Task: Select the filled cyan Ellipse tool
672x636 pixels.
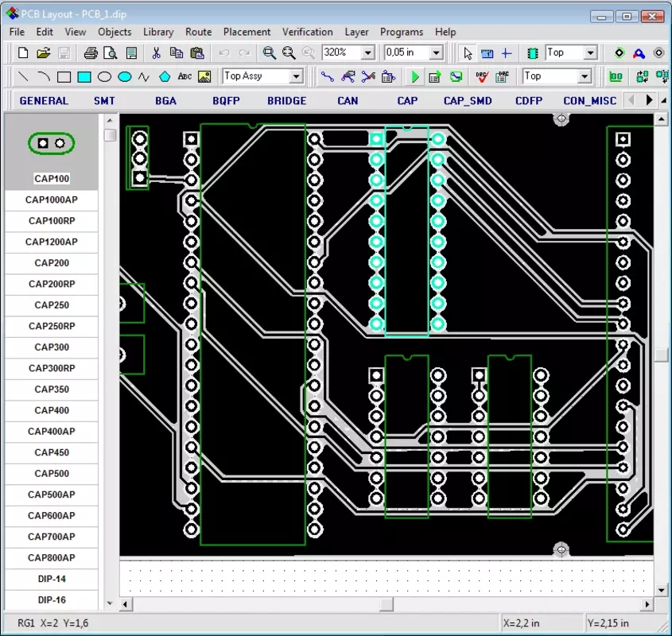Action: click(x=124, y=77)
